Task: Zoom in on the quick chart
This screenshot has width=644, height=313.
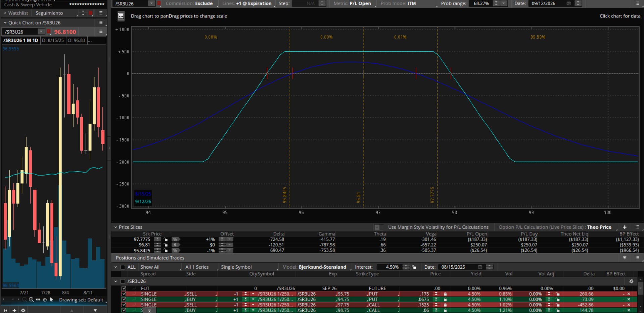Action: click(31, 300)
